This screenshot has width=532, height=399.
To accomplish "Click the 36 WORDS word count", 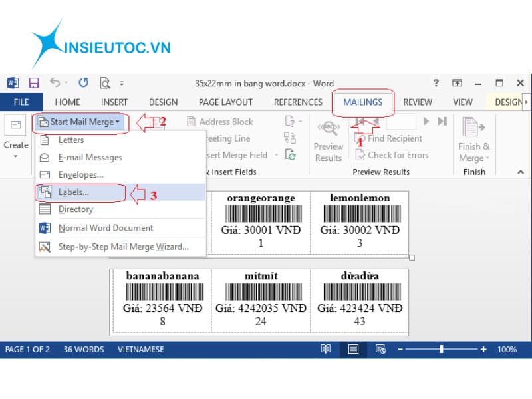I will [84, 349].
